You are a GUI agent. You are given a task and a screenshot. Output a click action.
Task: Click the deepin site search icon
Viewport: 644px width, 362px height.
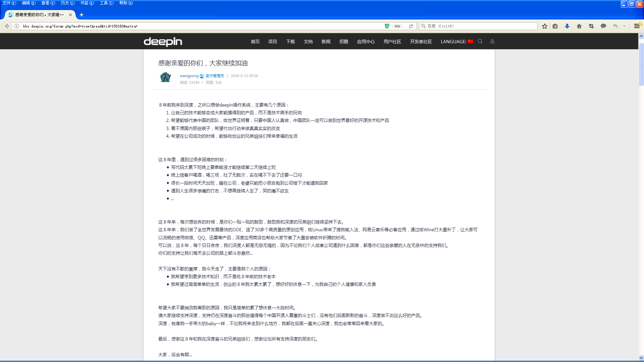480,41
